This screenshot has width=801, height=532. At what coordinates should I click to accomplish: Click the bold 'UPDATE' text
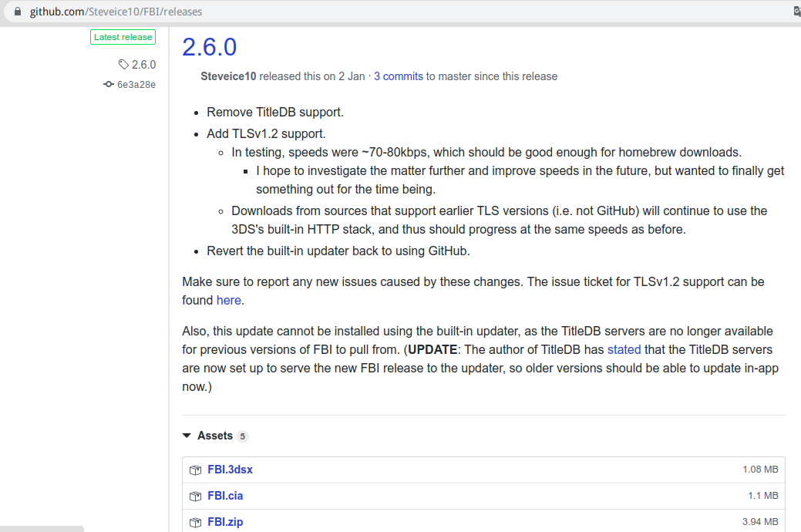tap(432, 349)
